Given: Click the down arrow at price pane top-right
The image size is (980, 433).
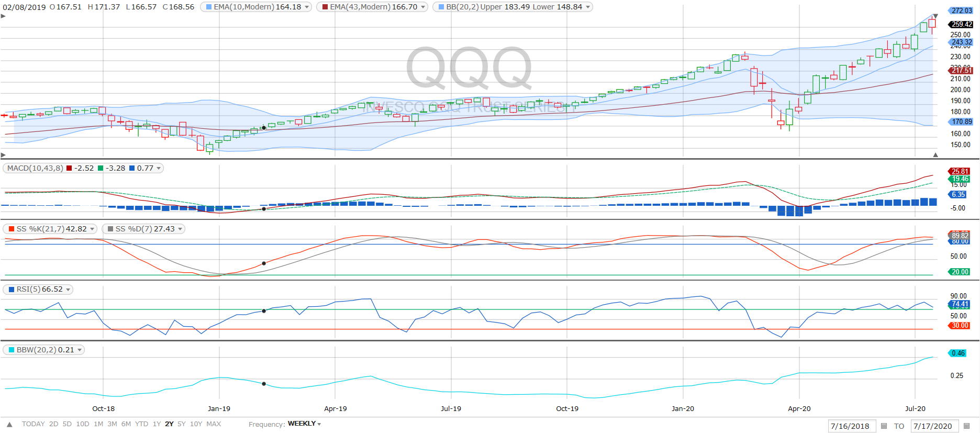Looking at the screenshot, I should click(936, 16).
